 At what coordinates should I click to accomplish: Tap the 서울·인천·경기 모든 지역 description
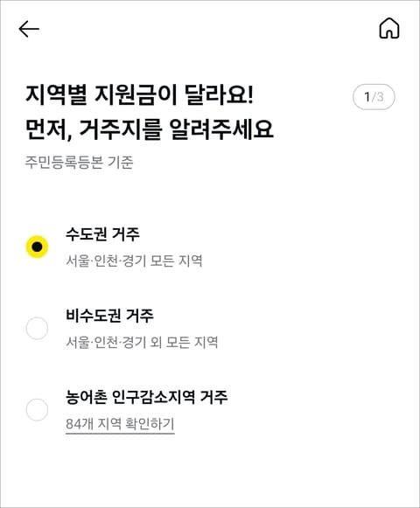tap(134, 261)
